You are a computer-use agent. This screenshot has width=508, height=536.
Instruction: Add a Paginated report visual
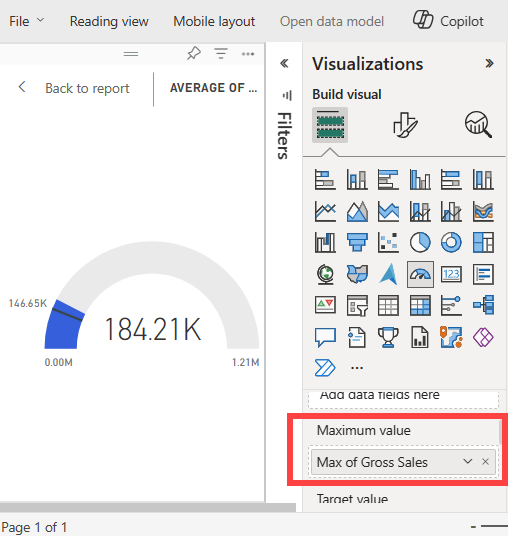pyautogui.click(x=420, y=337)
